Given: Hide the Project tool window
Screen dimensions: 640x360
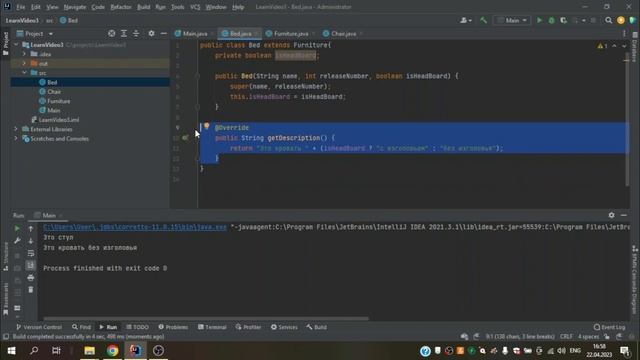Looking at the screenshot, I should (163, 33).
